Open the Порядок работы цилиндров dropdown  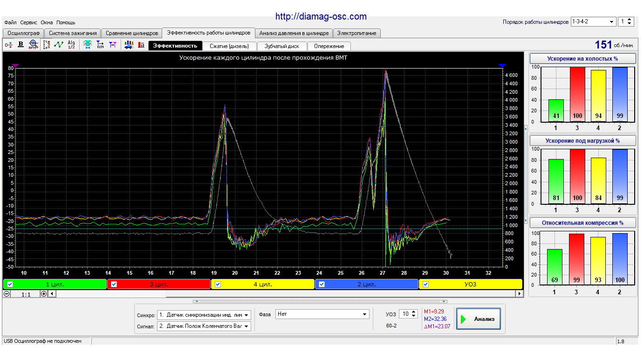(593, 21)
